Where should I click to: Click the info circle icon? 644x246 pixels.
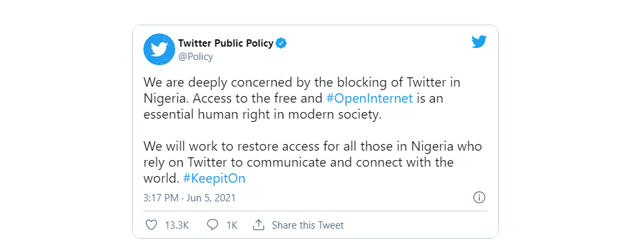pos(479,197)
